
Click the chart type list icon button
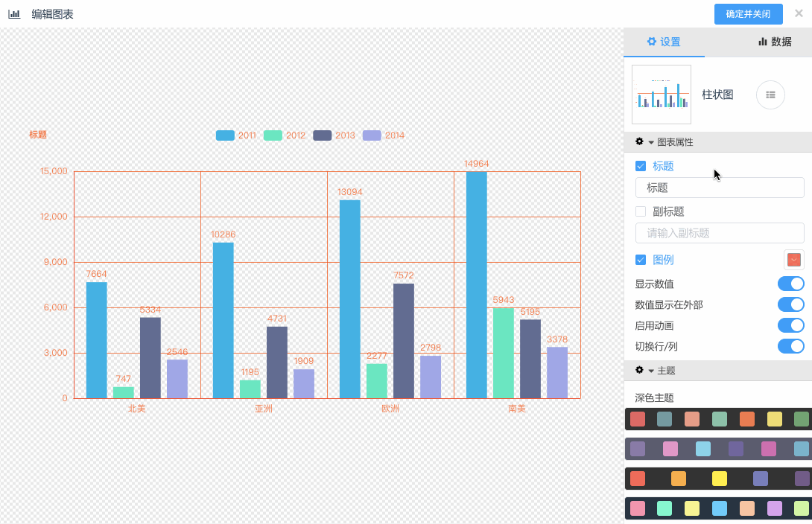click(770, 95)
